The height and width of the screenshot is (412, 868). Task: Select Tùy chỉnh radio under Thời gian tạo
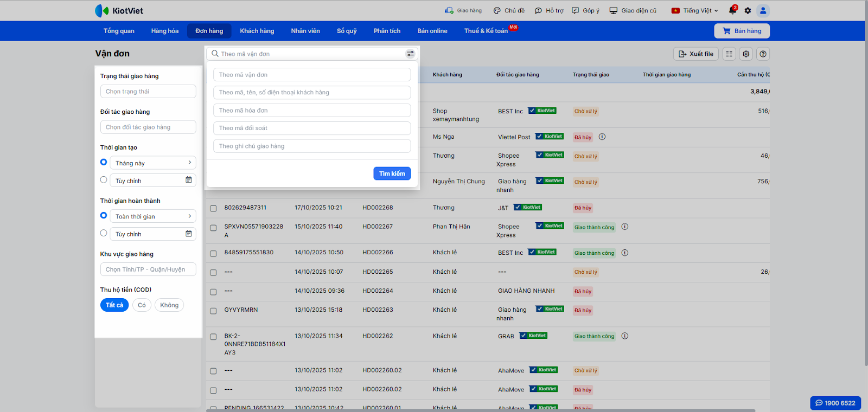[x=104, y=180]
